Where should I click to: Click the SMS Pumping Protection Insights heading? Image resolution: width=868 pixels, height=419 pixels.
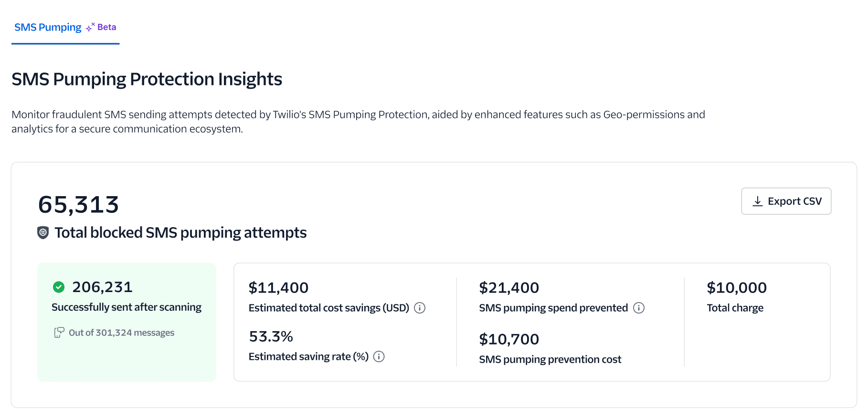[x=147, y=79]
